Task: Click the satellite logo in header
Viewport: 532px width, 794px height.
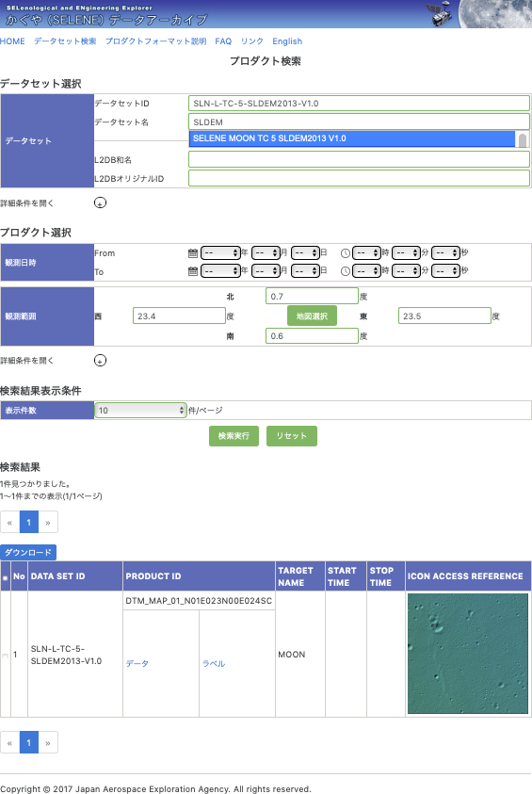Action: pos(439,14)
